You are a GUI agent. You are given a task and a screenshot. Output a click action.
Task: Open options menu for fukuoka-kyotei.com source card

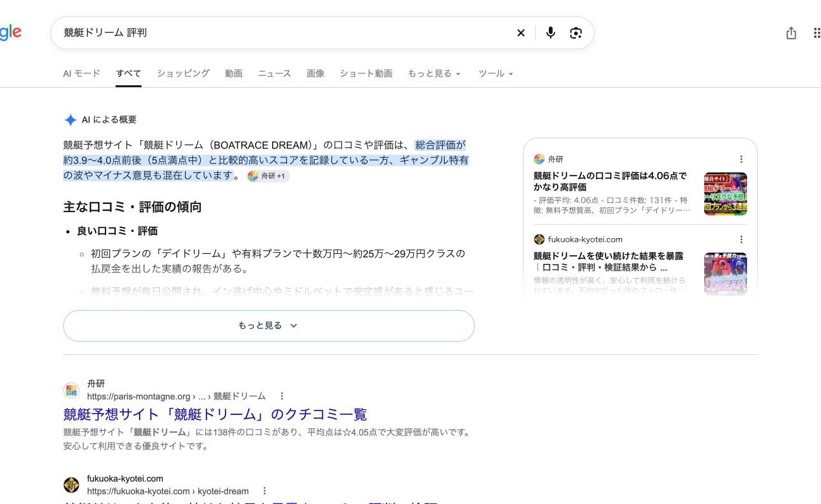coord(741,239)
